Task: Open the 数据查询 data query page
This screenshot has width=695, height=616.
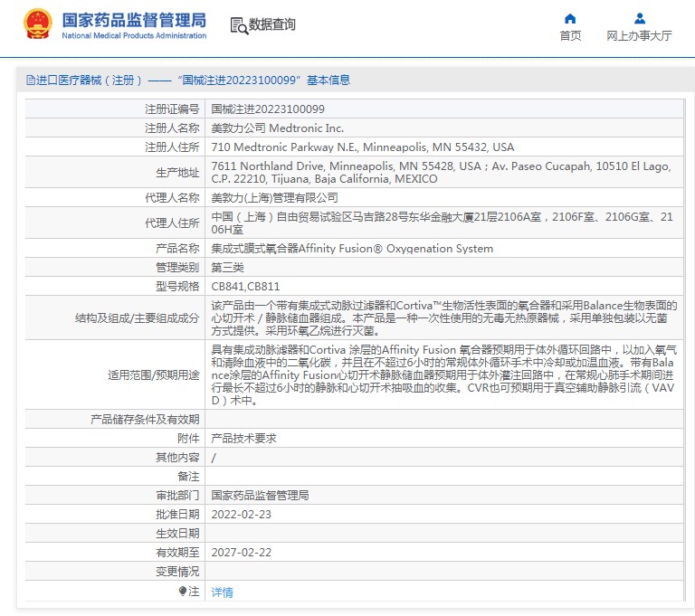Action: (272, 24)
